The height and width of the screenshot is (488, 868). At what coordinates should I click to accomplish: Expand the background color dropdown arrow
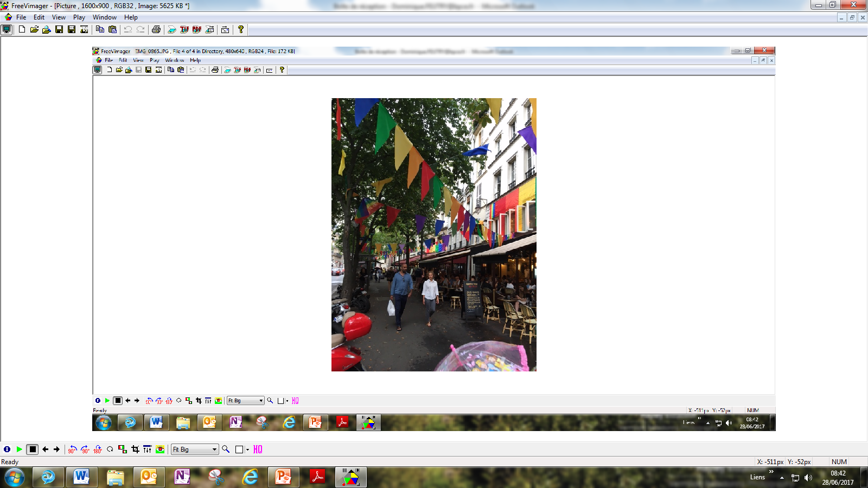247,450
